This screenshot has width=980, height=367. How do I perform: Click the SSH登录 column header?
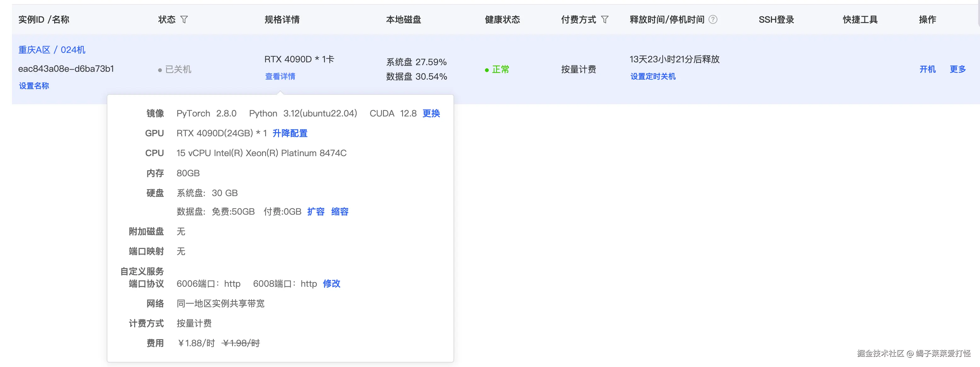(x=776, y=20)
